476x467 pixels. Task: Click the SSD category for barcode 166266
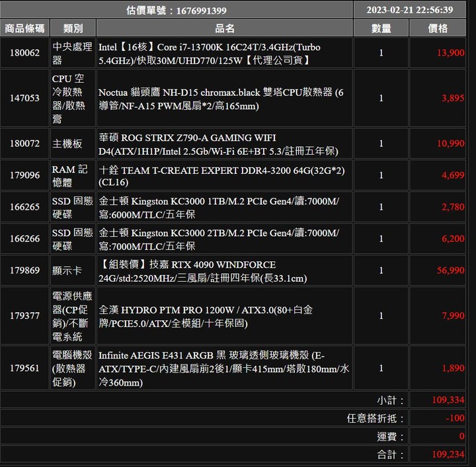(x=72, y=239)
